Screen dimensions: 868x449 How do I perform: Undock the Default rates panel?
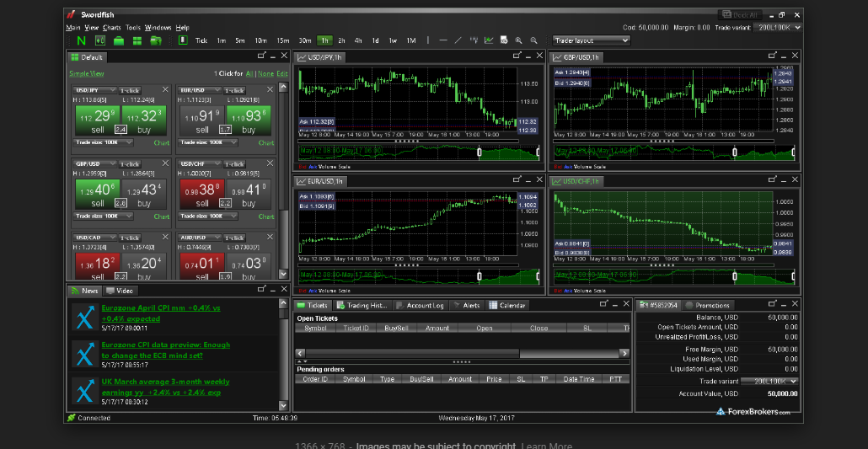(x=262, y=56)
